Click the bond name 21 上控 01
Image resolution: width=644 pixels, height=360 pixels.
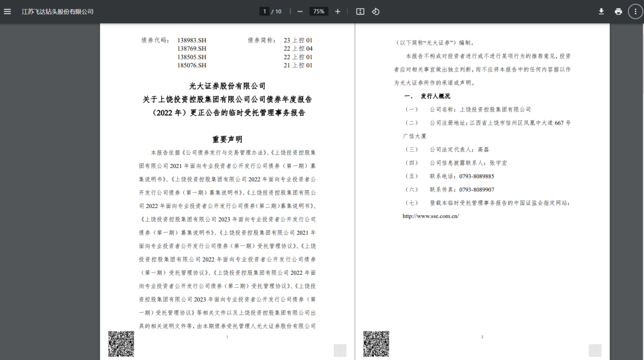point(298,66)
